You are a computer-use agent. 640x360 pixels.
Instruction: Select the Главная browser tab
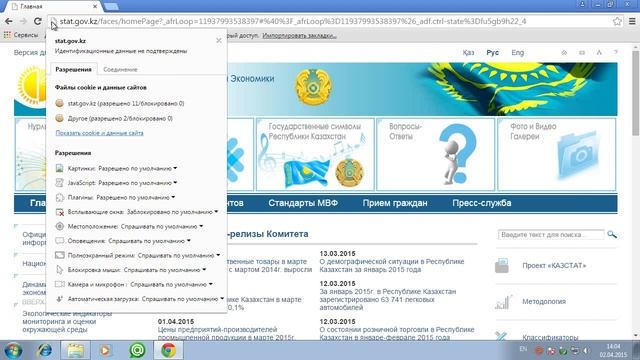53,6
